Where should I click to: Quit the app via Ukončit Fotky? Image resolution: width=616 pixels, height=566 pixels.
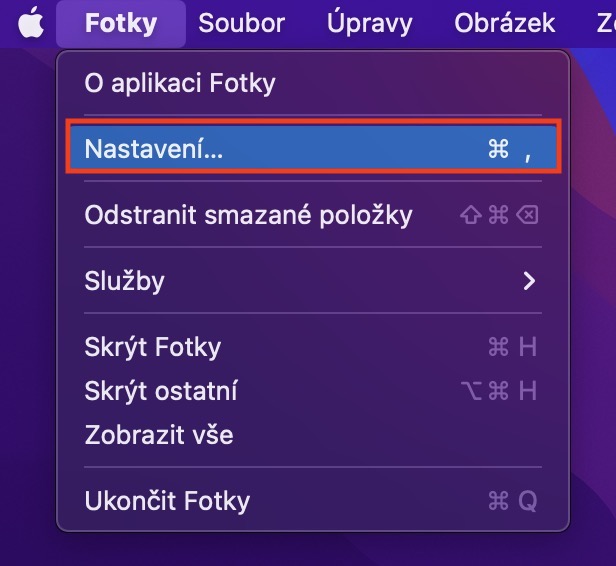tap(167, 500)
